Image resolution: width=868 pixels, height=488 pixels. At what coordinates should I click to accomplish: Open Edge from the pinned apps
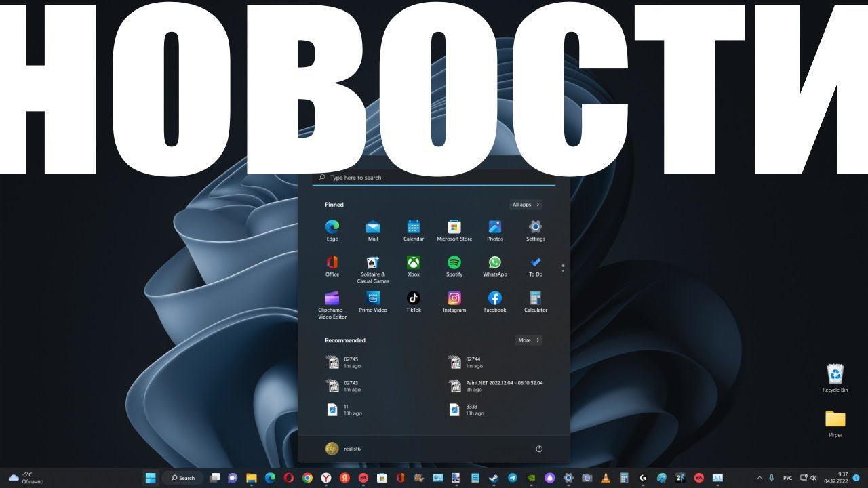[332, 230]
